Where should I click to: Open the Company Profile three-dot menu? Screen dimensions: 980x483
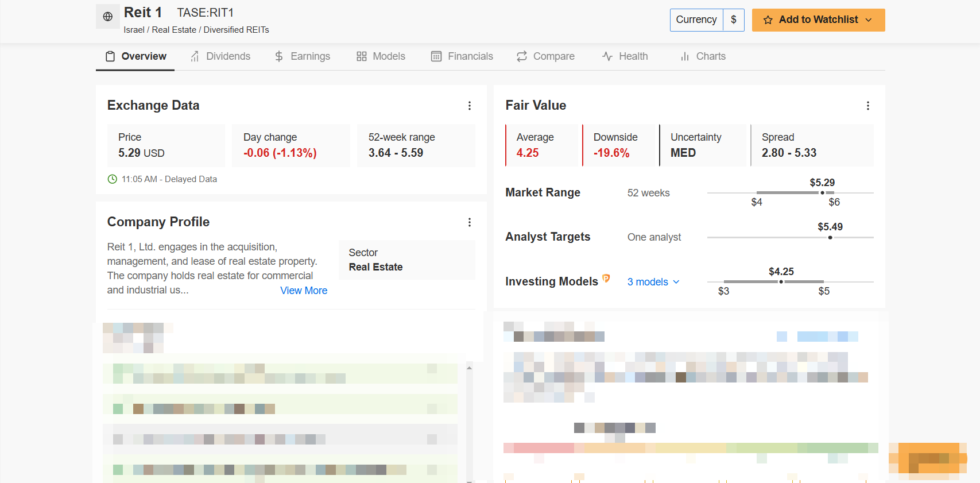(x=470, y=222)
